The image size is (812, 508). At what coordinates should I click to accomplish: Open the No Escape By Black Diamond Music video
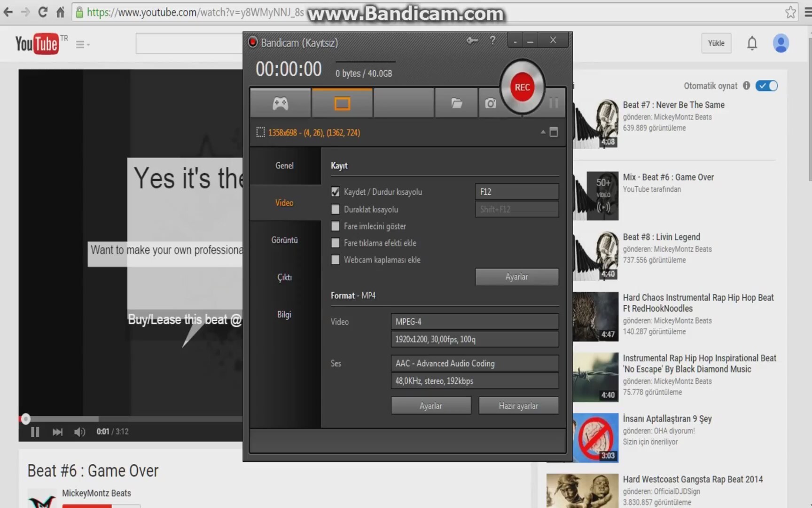point(699,364)
